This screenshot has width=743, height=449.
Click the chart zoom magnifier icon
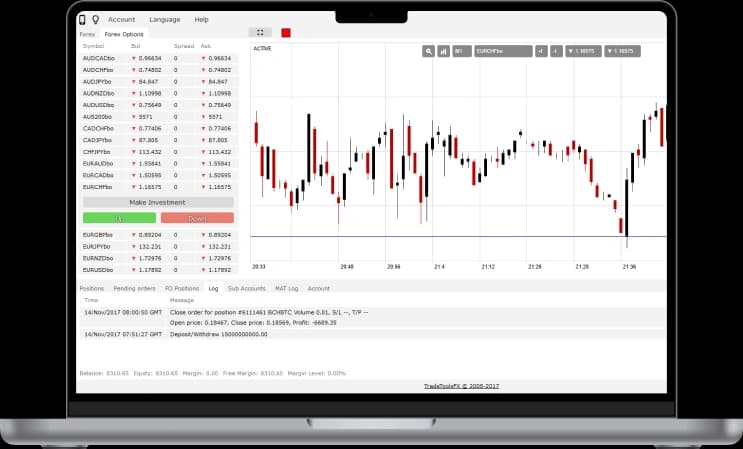pos(429,50)
